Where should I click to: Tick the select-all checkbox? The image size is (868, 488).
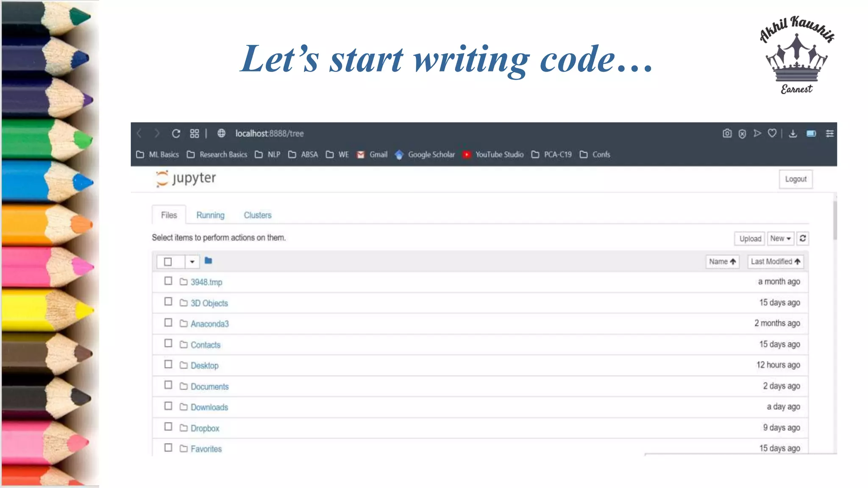pyautogui.click(x=168, y=262)
